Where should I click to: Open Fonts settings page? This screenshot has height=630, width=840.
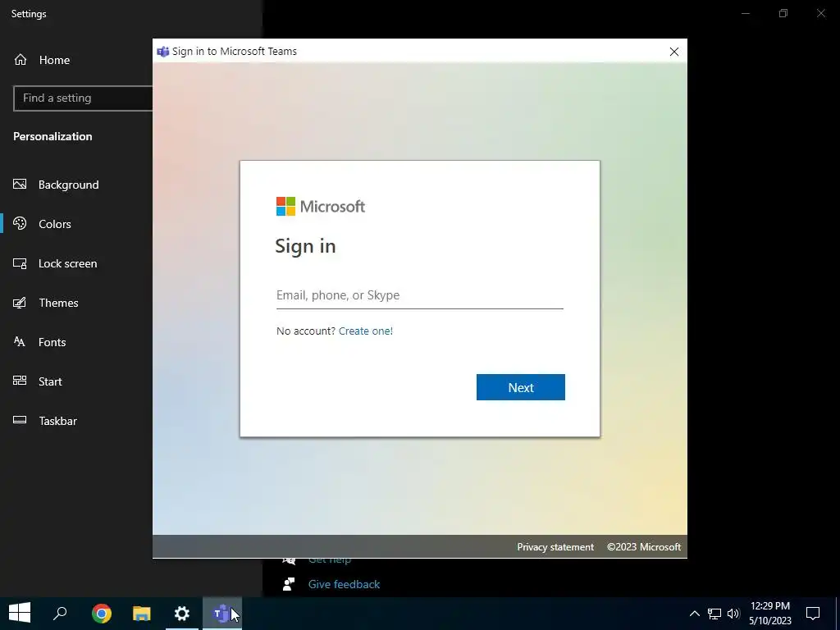52,342
